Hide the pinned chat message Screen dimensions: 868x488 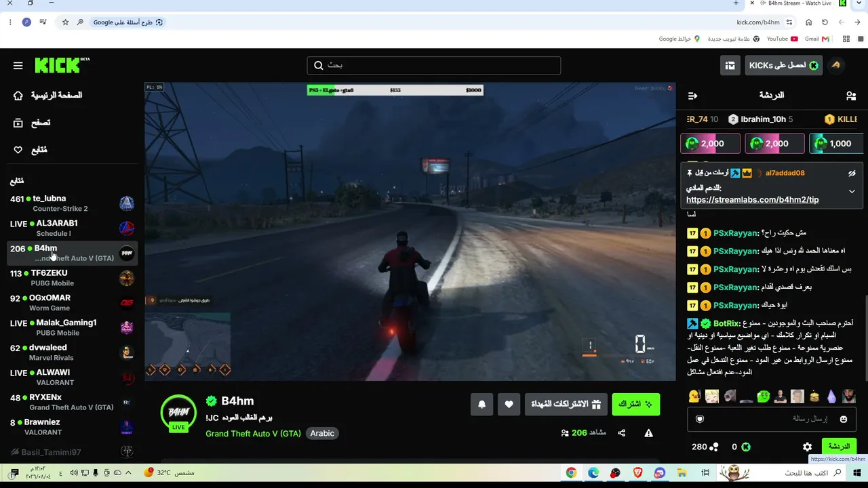point(852,173)
